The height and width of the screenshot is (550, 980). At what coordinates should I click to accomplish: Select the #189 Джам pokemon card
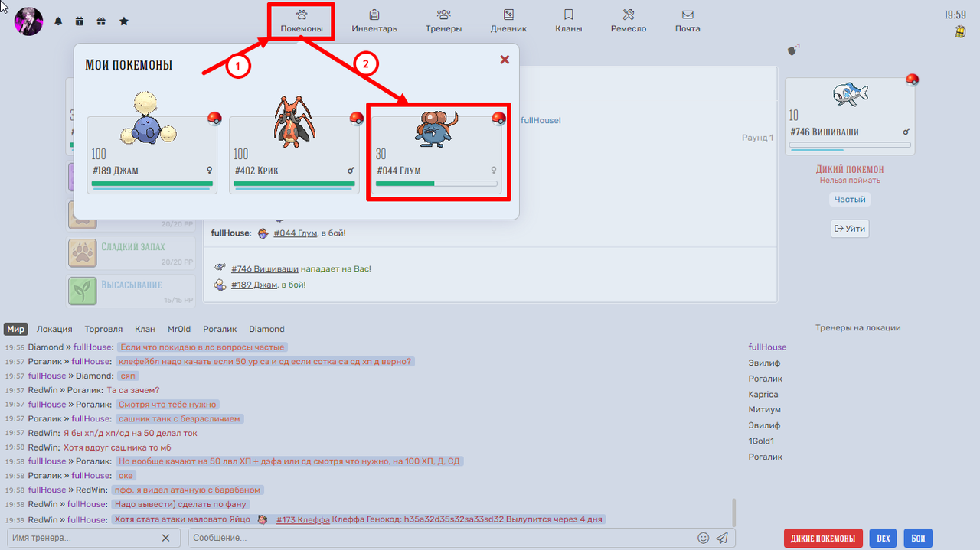click(x=152, y=154)
